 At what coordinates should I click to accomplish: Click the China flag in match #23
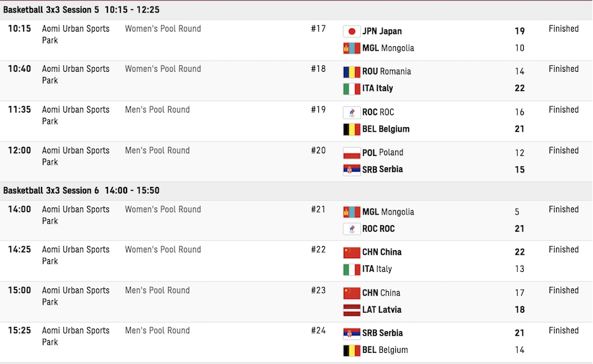click(351, 293)
